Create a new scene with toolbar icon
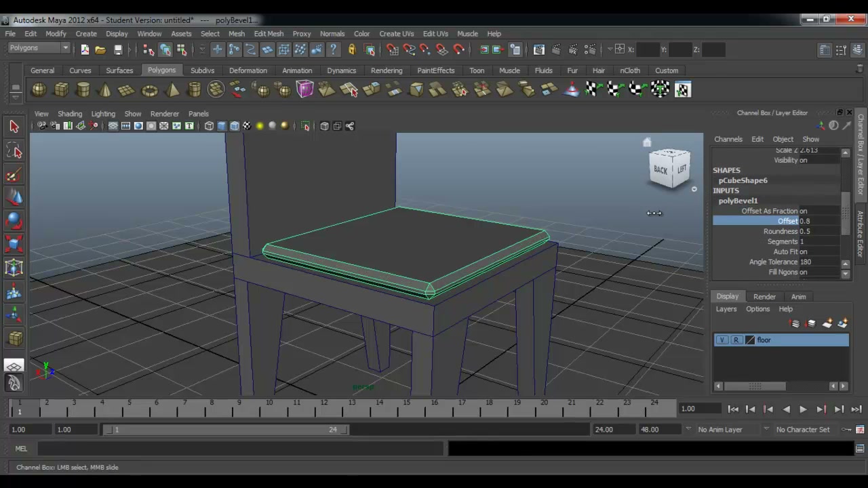Screen dimensions: 868x488 coord(85,49)
